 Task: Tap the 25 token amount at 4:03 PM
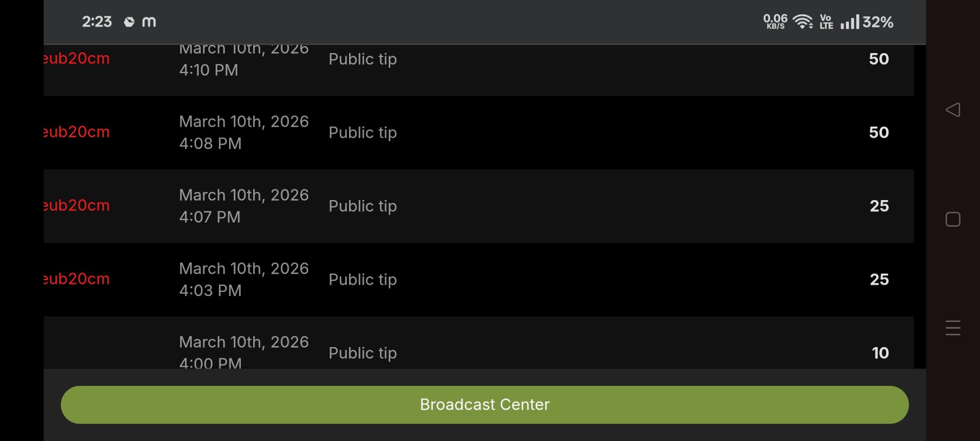[879, 279]
